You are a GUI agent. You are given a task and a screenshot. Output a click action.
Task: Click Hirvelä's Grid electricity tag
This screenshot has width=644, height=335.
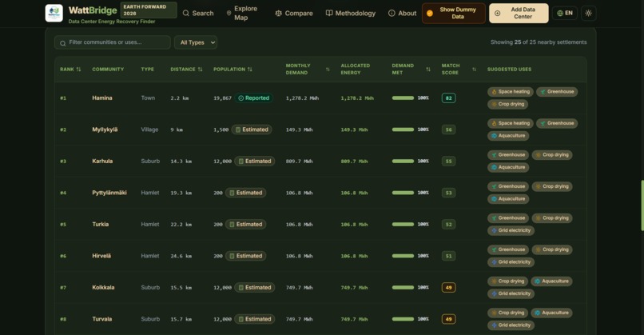coord(511,262)
